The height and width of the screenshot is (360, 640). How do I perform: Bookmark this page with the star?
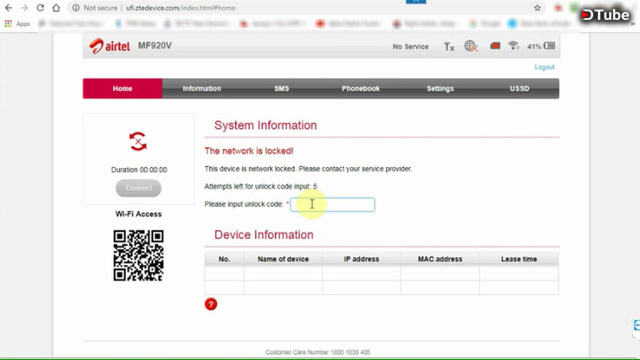[x=538, y=8]
